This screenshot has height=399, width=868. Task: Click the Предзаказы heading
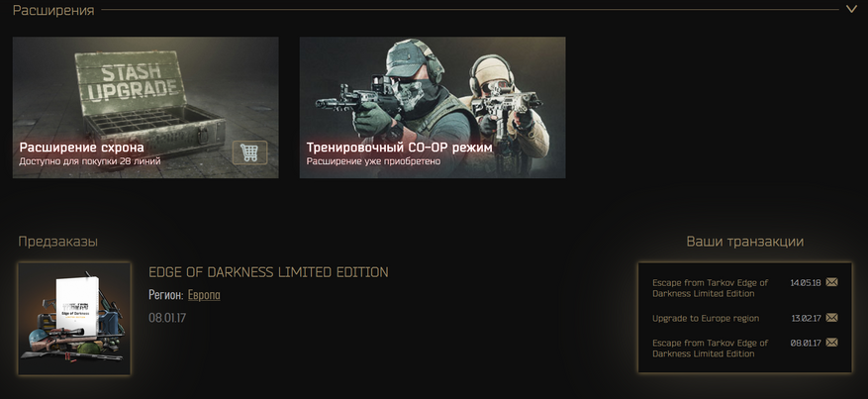(x=58, y=242)
